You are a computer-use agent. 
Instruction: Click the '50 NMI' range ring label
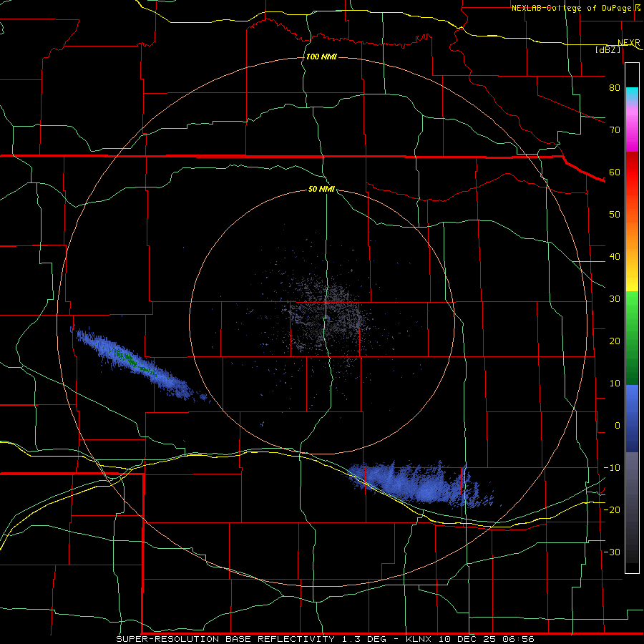click(321, 190)
